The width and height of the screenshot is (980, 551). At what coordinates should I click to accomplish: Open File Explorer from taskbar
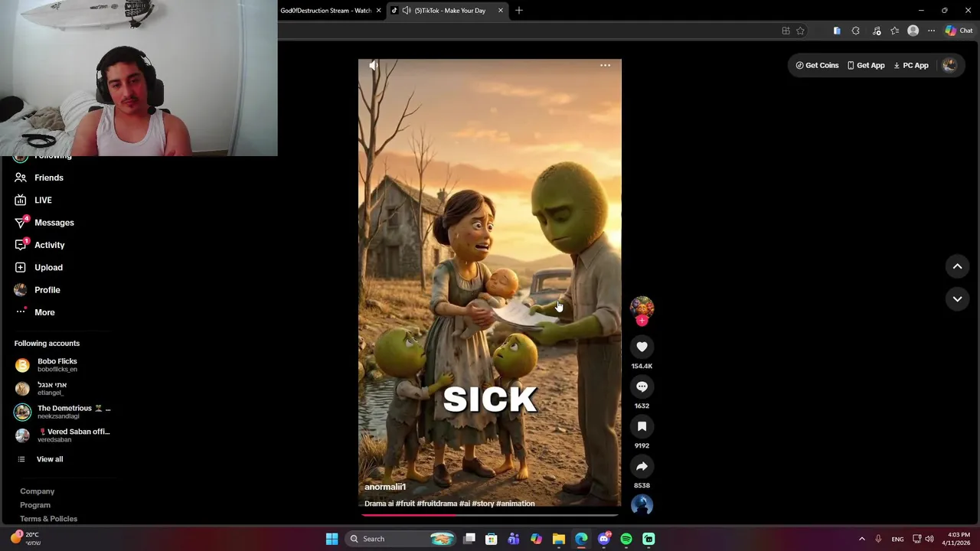point(559,539)
